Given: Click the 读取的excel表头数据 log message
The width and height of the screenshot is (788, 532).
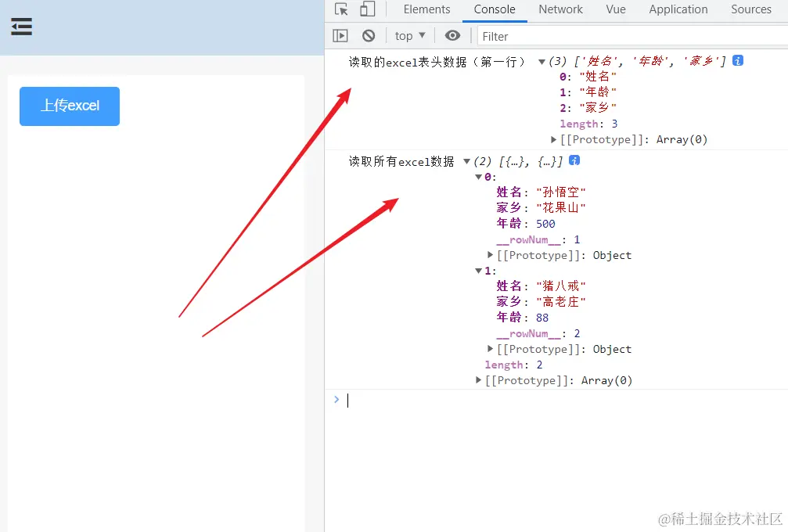Looking at the screenshot, I should [x=437, y=63].
